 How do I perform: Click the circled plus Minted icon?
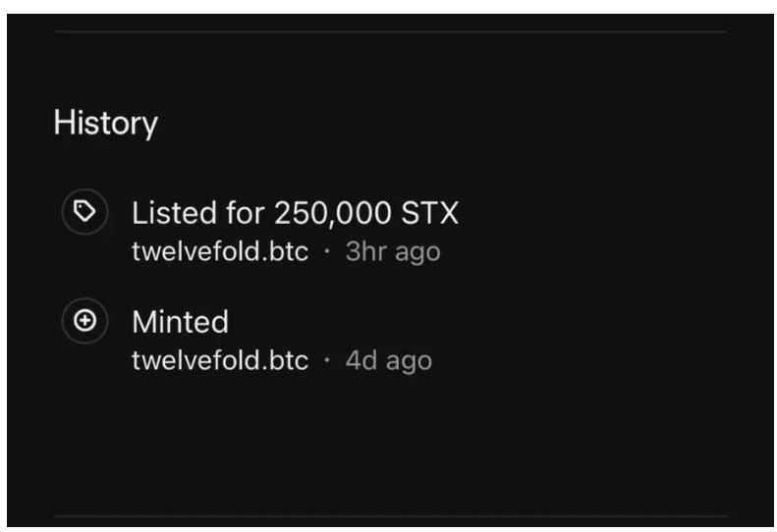click(84, 321)
